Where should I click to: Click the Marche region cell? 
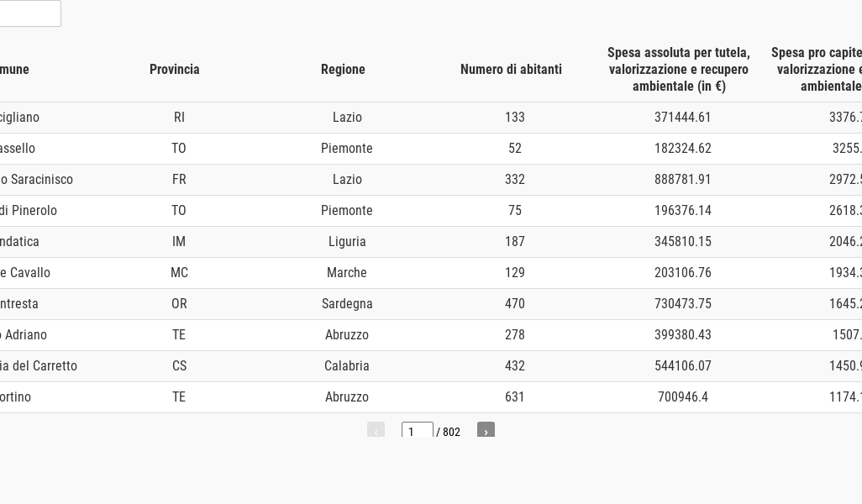(347, 273)
